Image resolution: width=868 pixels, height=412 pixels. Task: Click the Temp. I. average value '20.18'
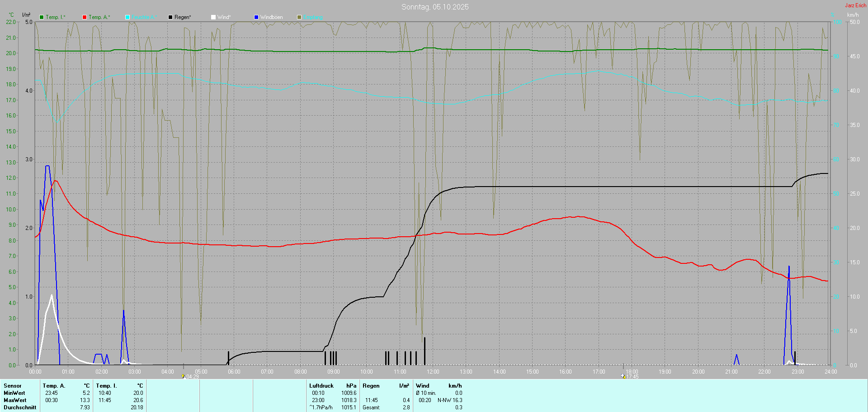[137, 407]
